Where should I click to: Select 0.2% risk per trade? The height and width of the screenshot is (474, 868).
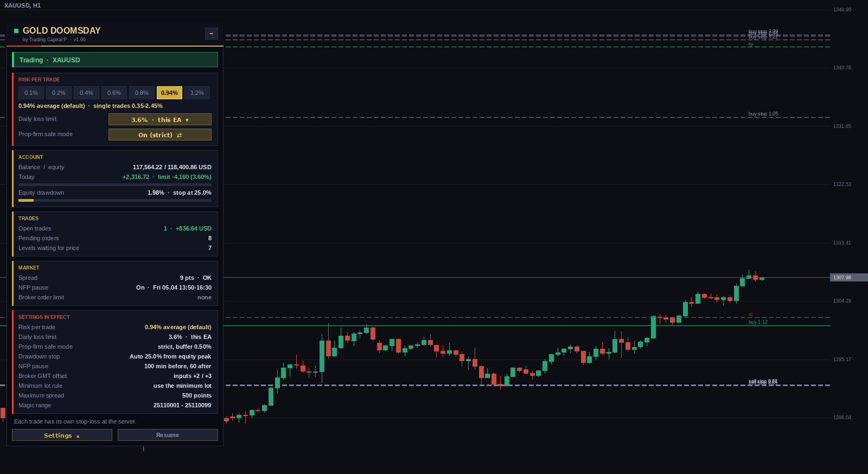point(59,93)
